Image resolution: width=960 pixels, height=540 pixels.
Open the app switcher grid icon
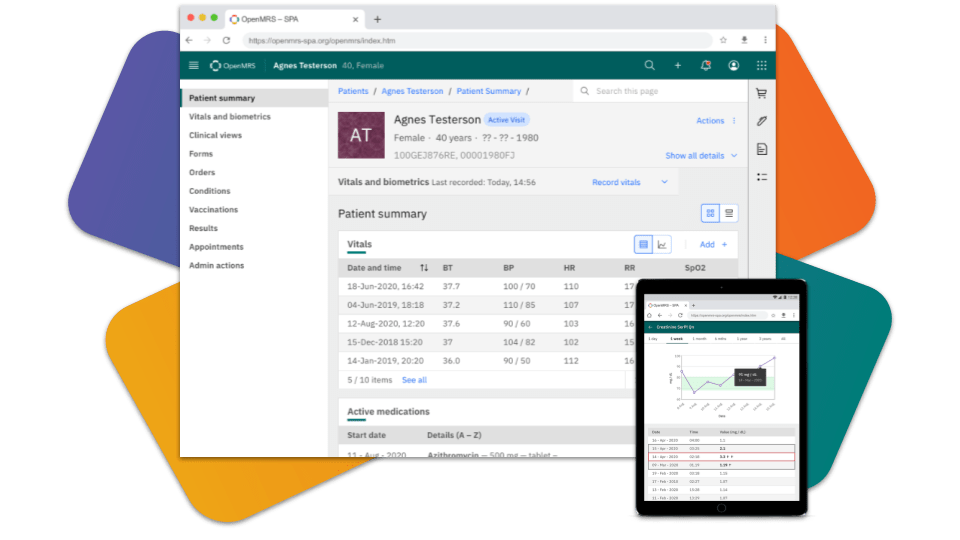[762, 66]
